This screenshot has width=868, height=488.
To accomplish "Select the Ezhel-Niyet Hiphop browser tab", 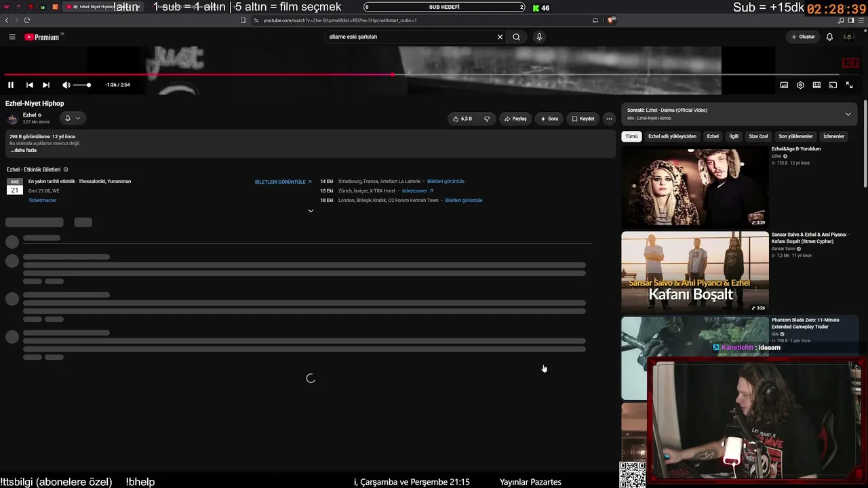I will [103, 7].
